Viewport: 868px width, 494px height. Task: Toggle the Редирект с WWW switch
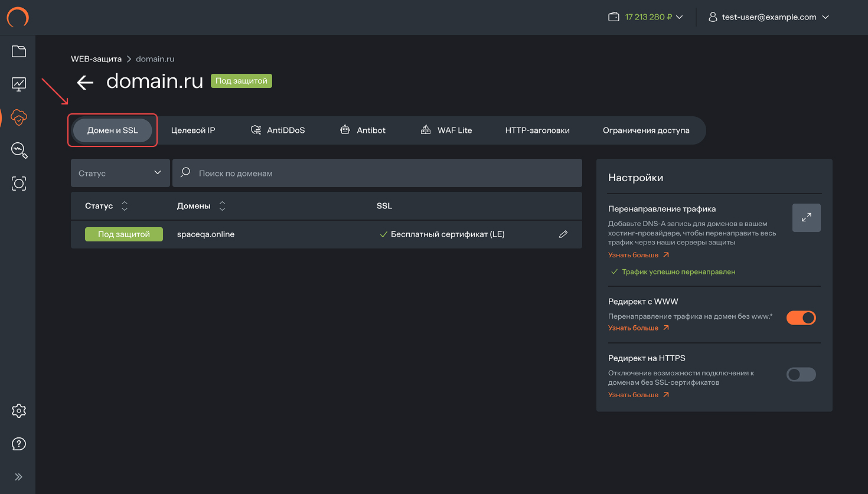click(x=801, y=318)
